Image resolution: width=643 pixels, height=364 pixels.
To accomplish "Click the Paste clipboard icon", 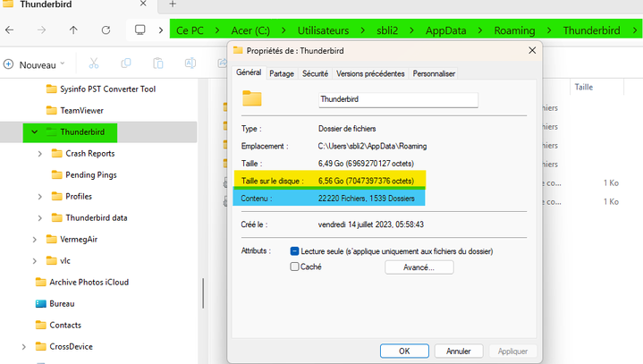I will [x=157, y=64].
